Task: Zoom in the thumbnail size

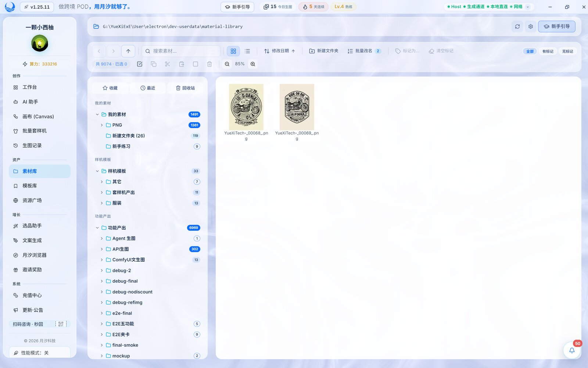Action: [x=253, y=64]
